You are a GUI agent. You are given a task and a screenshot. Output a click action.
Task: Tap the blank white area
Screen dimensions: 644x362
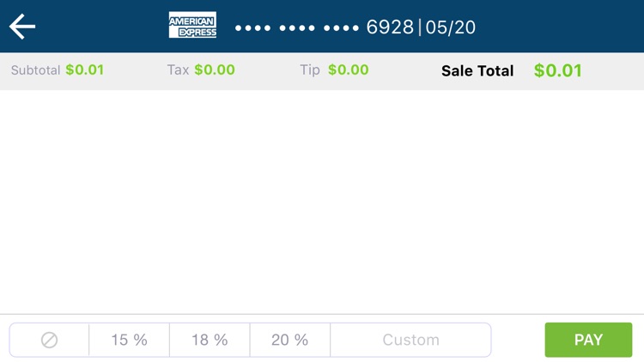322,202
